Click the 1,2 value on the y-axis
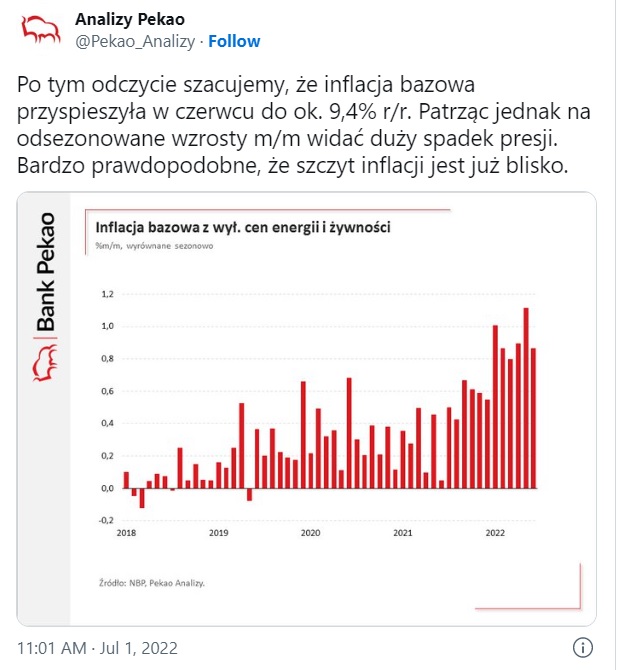The height and width of the screenshot is (670, 620). [108, 294]
